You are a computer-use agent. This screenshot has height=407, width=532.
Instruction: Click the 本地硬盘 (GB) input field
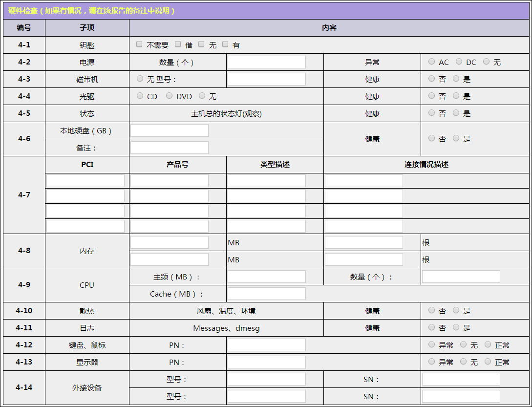click(x=169, y=130)
